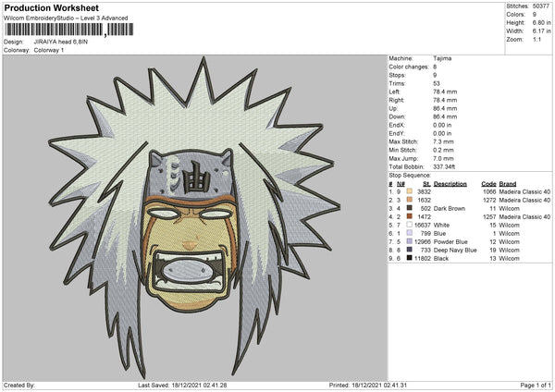Viewport: 555px width, 392px height.
Task: Click the Left value 78.4 mm
Action: 445,92
